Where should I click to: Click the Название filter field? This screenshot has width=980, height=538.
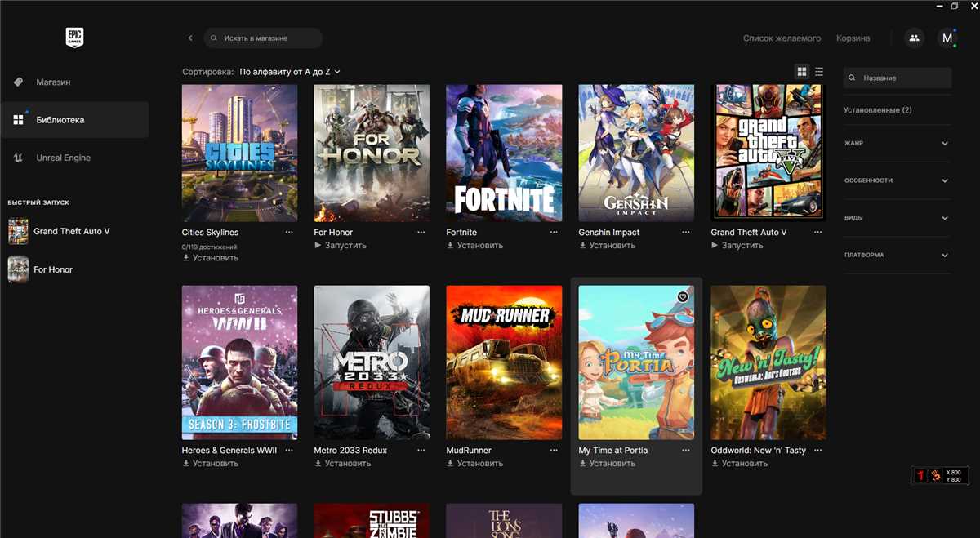coord(898,78)
